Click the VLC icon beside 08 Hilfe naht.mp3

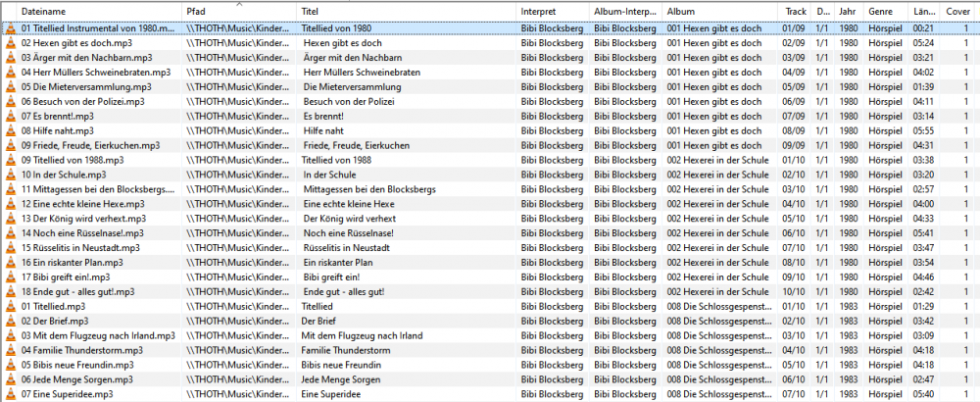pyautogui.click(x=11, y=130)
